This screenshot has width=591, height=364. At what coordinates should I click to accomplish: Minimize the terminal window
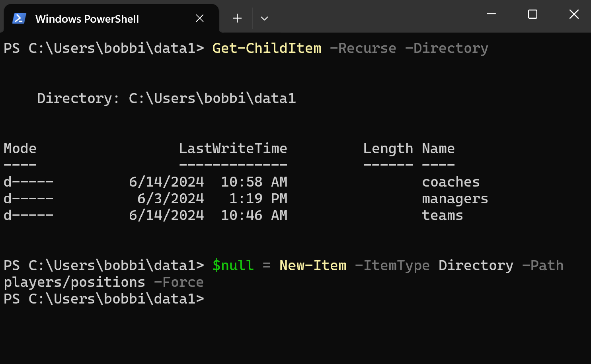[492, 14]
